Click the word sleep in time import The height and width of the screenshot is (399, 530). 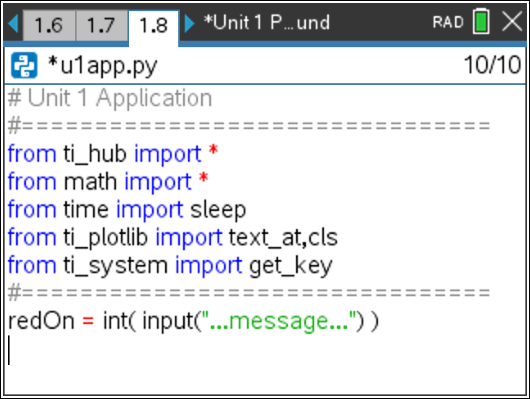[x=218, y=210]
